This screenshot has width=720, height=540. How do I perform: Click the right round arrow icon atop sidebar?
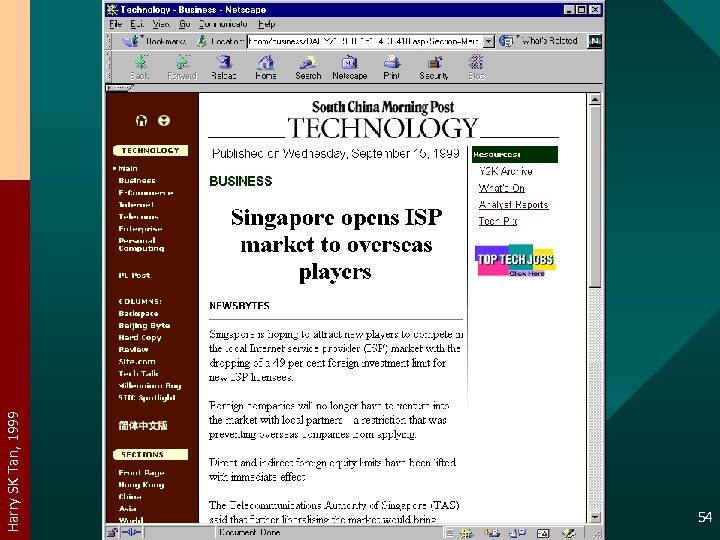point(164,120)
